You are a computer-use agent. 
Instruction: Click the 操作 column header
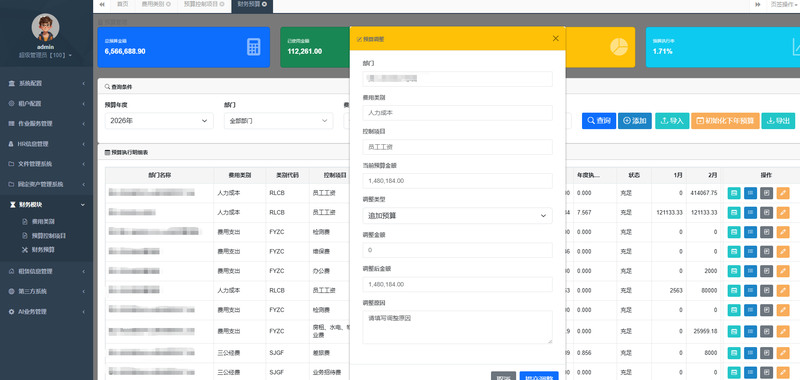coord(766,175)
